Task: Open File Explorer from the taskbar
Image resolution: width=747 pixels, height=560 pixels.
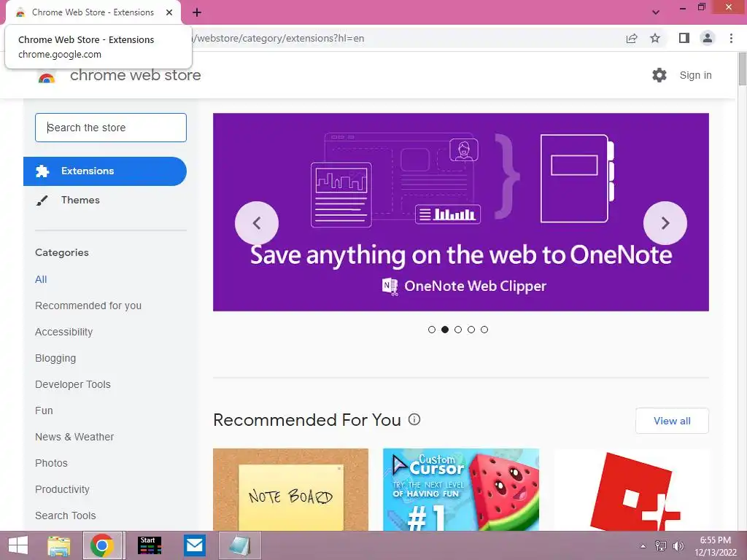Action: pos(59,545)
